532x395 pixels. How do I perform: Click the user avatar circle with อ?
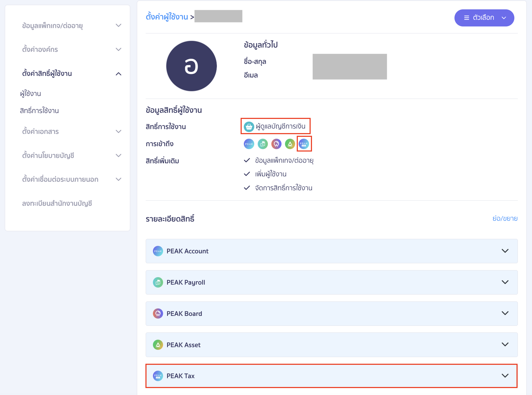point(191,66)
